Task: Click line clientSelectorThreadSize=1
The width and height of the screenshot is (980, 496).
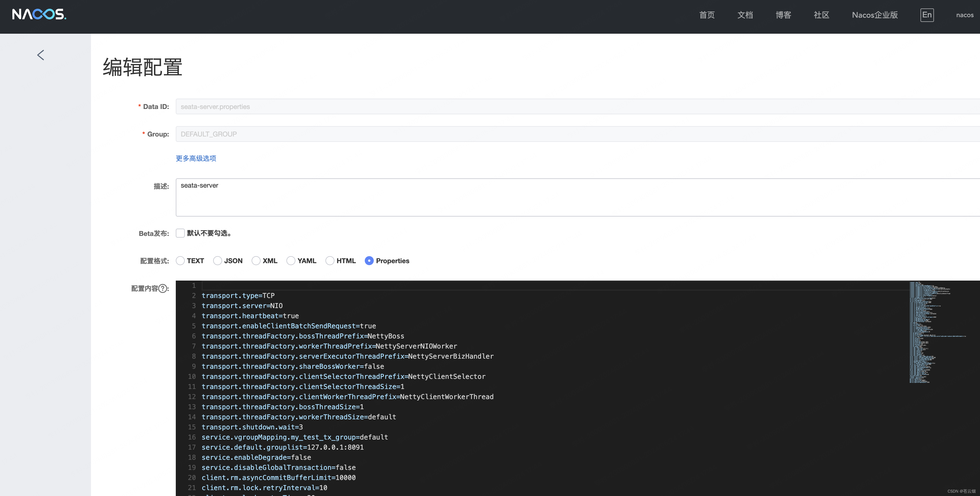Action: (303, 386)
